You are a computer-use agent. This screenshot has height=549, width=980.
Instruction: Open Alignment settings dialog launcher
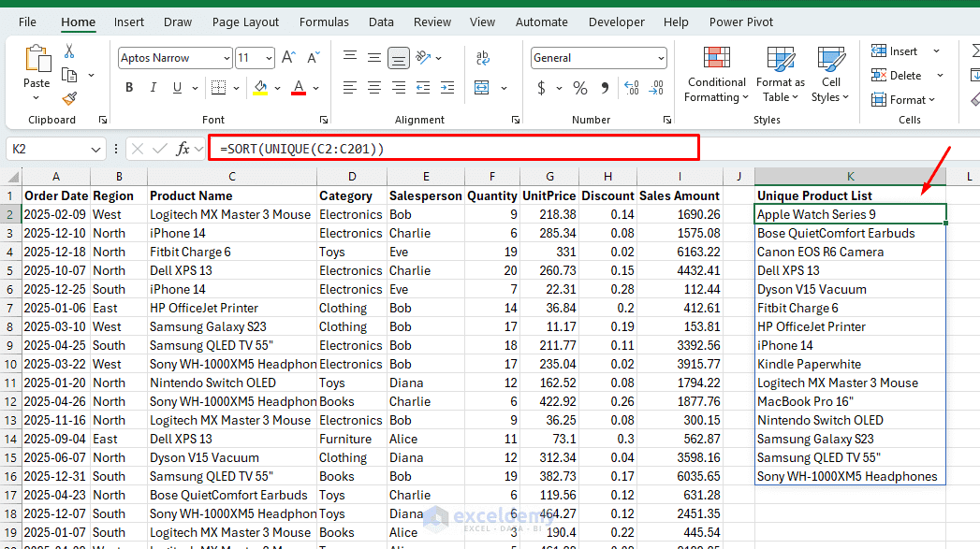[516, 120]
